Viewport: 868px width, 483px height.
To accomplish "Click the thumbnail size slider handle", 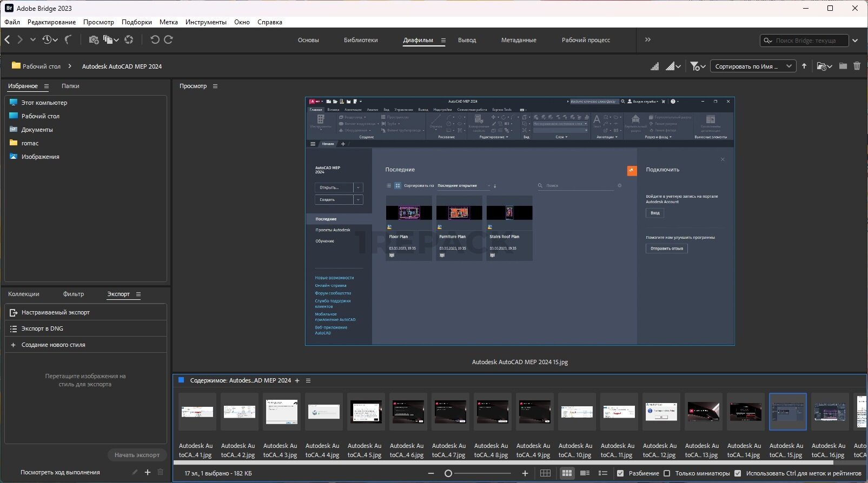I will coord(448,473).
